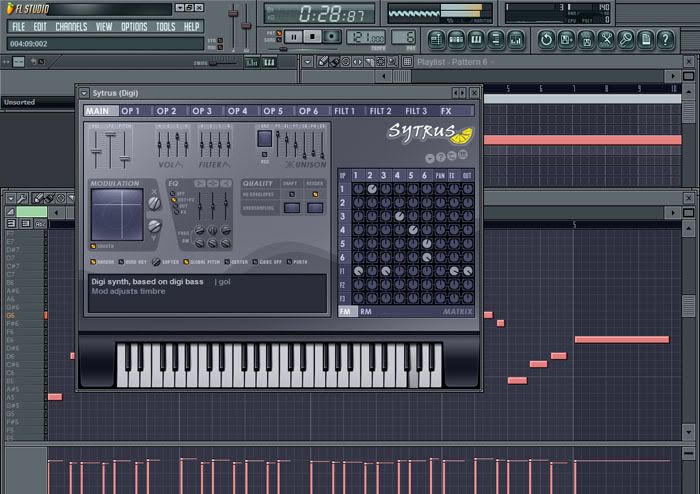Select the slip tool in Playlist toolbar
Screen dimensions: 700x494
[357, 62]
